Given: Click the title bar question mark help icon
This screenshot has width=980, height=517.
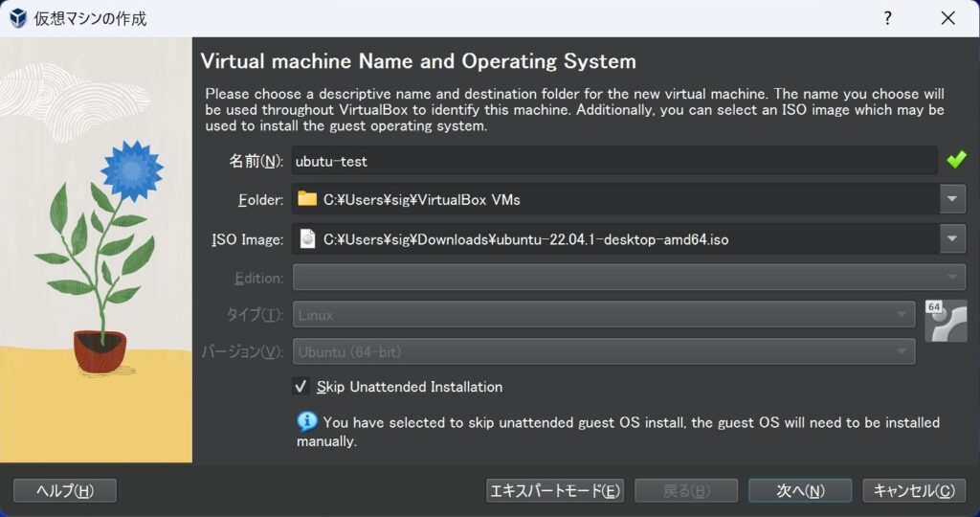Looking at the screenshot, I should pyautogui.click(x=887, y=18).
